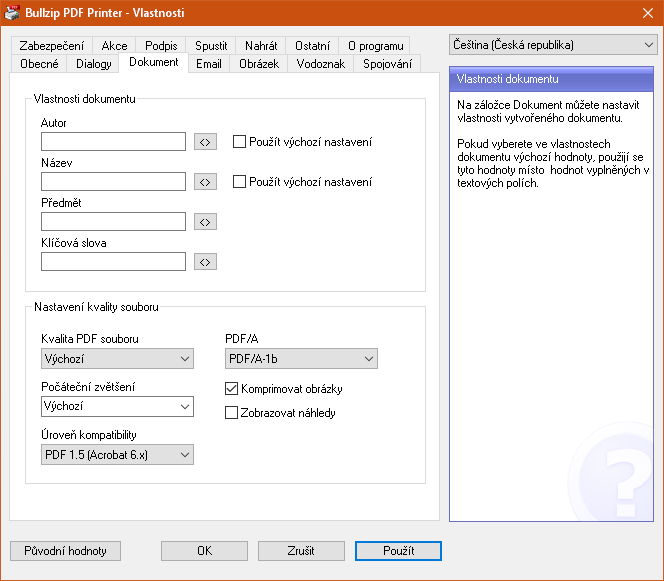Switch to the Nahrát tab
This screenshot has width=664, height=581.
[261, 46]
